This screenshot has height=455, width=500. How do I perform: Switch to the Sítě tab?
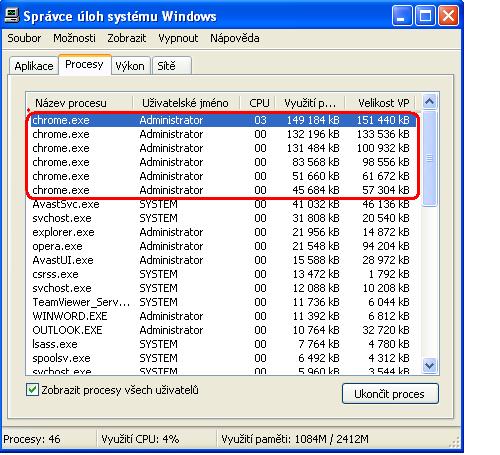(171, 66)
